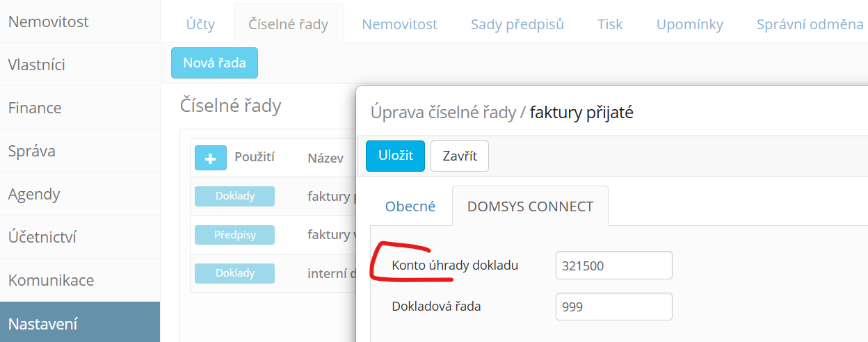Switch to the Obecné tab
868x342 pixels.
(410, 206)
